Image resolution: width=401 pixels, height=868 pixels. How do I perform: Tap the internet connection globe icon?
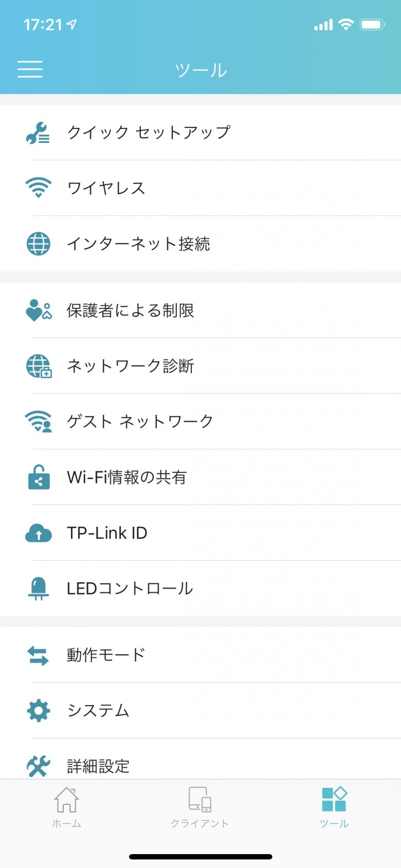38,244
